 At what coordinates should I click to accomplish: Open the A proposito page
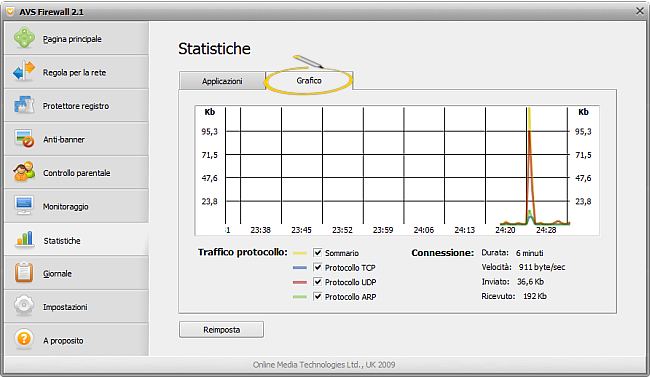76,341
